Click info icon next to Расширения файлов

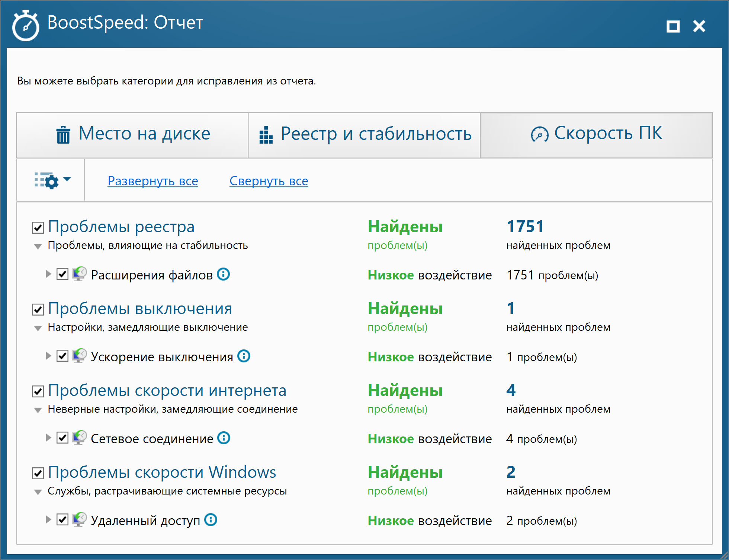pos(223,274)
